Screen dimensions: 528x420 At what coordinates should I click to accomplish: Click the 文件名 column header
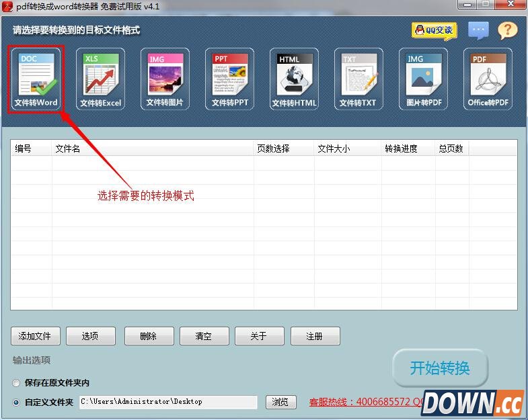click(x=153, y=149)
